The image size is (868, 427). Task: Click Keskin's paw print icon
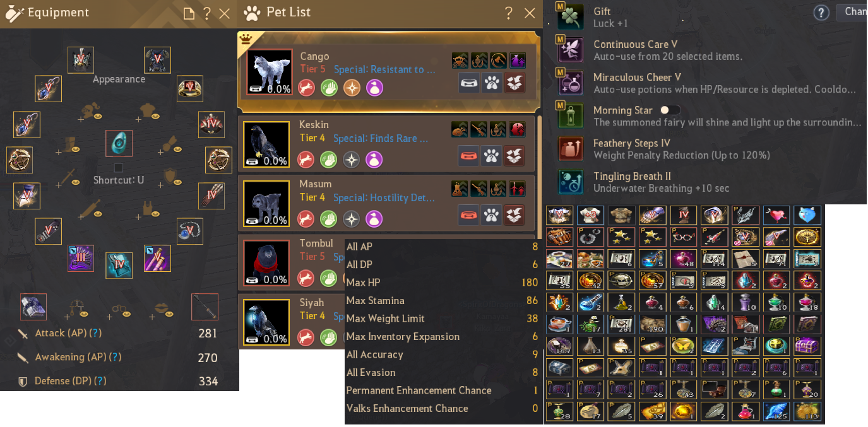[491, 155]
